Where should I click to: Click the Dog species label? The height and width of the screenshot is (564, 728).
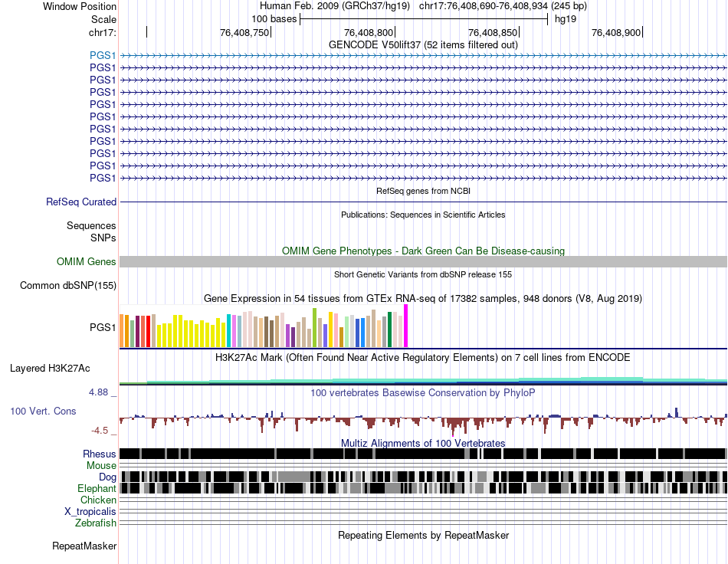(x=107, y=477)
